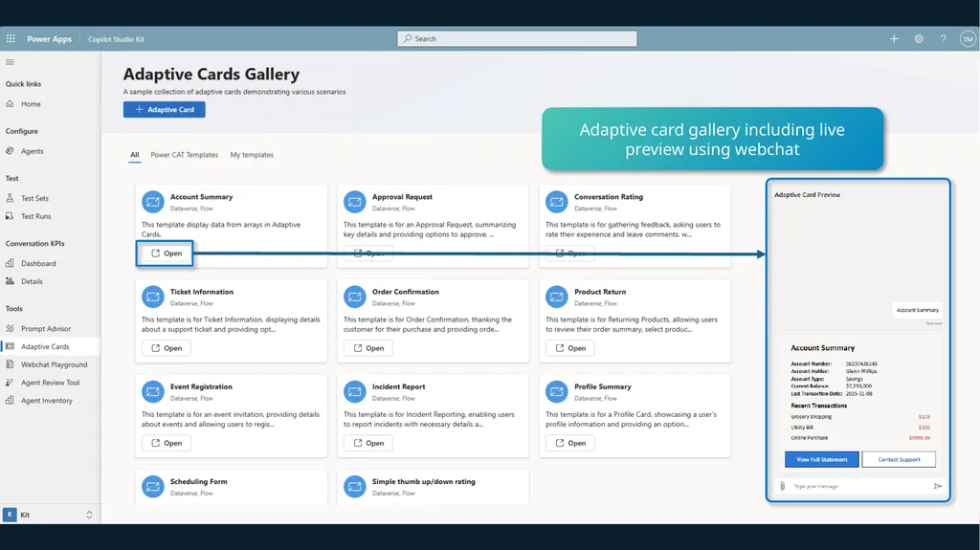Click the Prompt Advisor icon
The width and height of the screenshot is (980, 550).
(10, 328)
